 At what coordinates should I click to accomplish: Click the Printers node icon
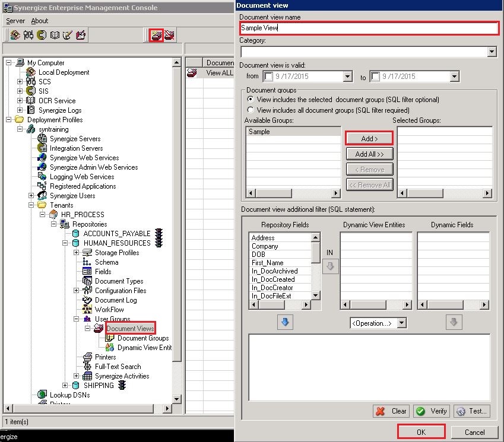(x=87, y=357)
